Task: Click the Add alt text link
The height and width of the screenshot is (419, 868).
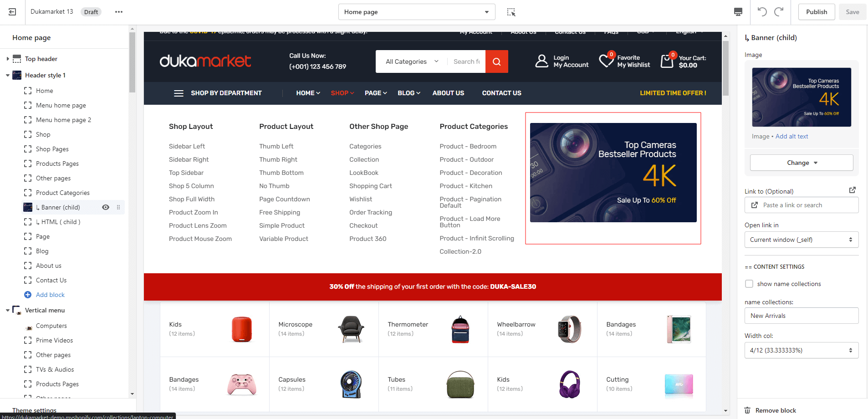Action: tap(791, 136)
